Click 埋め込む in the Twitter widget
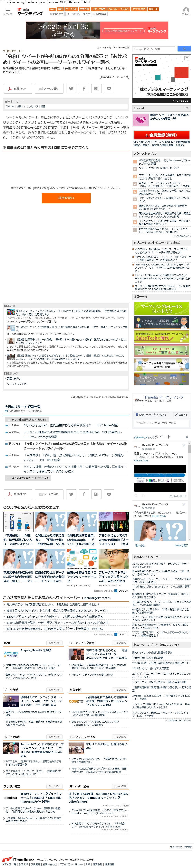 [x=140, y=546]
